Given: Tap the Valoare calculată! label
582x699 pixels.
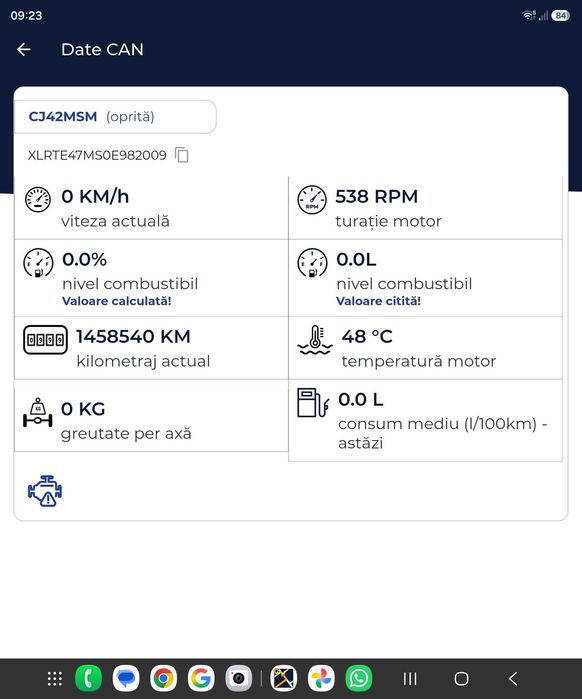Looking at the screenshot, I should point(117,301).
